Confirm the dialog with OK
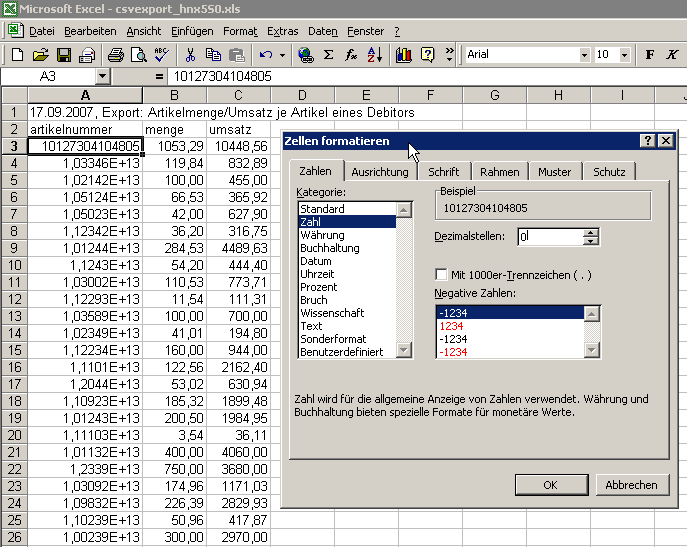The height and width of the screenshot is (547, 687). pos(551,485)
